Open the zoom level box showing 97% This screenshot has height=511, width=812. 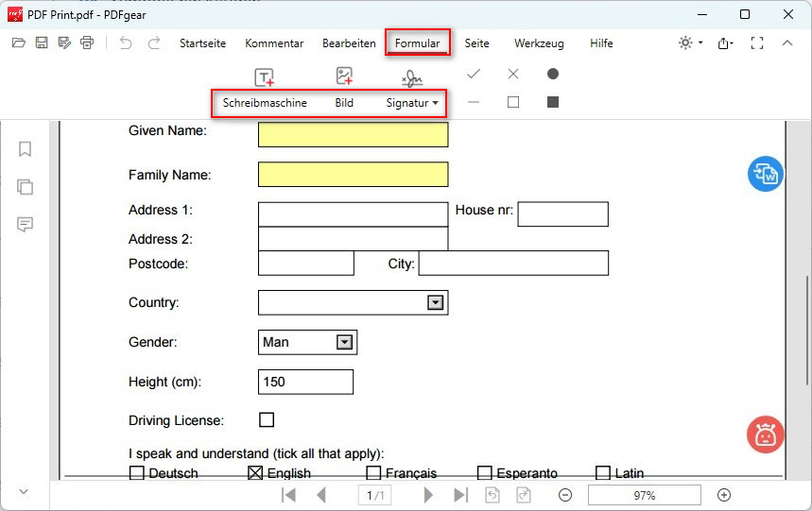tap(645, 495)
